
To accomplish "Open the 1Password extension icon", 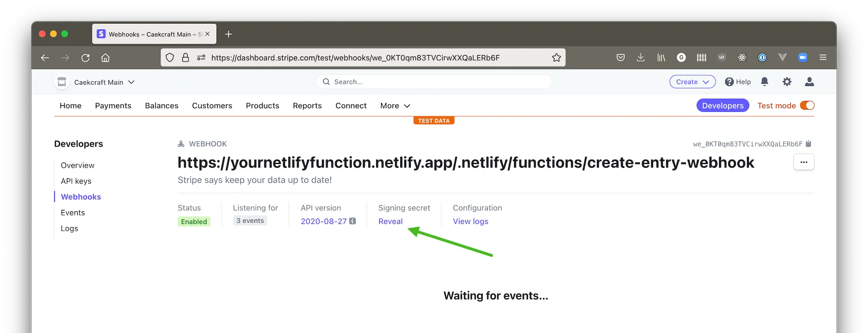I will point(762,57).
